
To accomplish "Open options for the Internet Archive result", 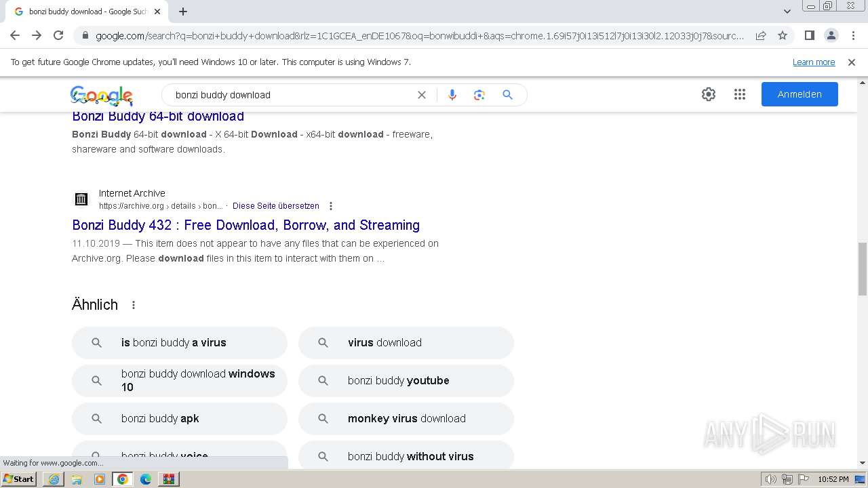I will tap(331, 206).
